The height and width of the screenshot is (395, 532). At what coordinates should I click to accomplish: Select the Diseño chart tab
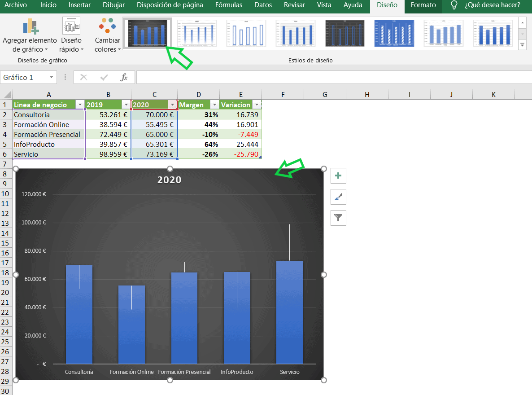click(387, 5)
